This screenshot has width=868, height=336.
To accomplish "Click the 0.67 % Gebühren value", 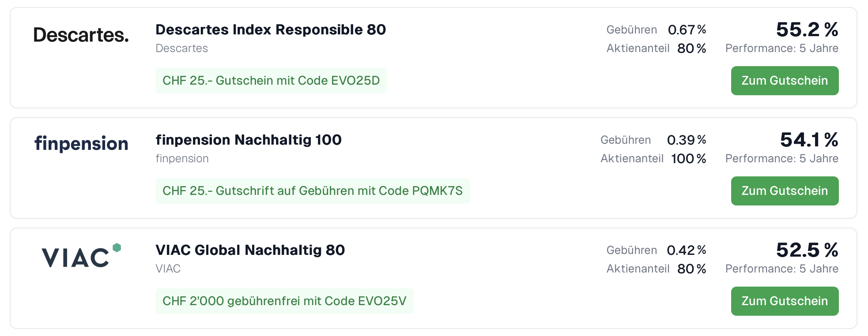I will pyautogui.click(x=687, y=30).
